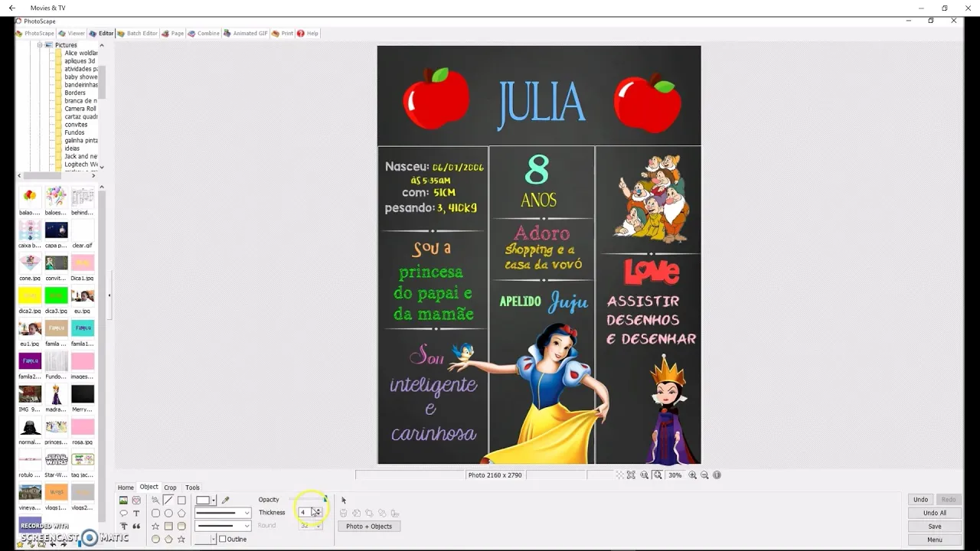Open the Crop tab
The height and width of the screenshot is (551, 980).
[x=170, y=487]
